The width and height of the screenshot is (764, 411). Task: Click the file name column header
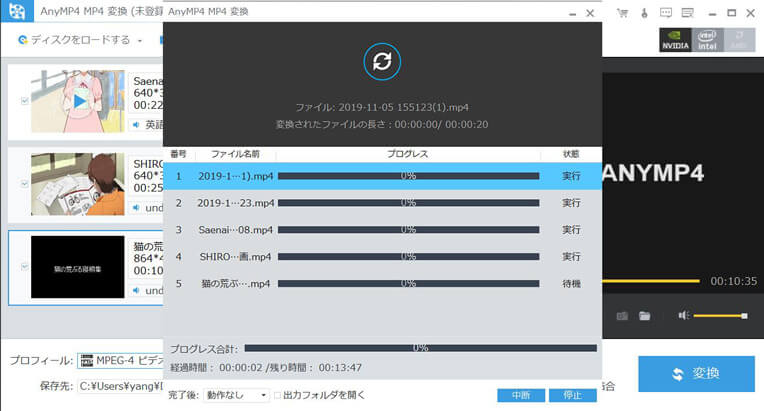pos(235,154)
